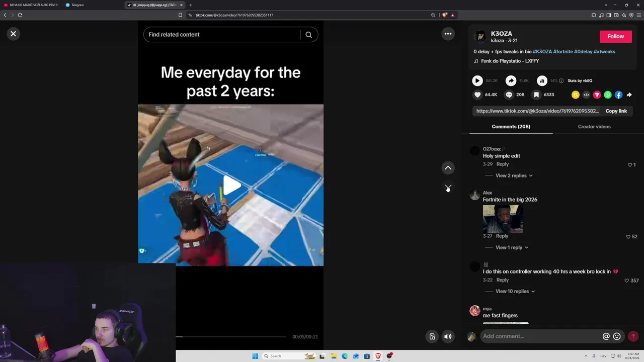Click the embed code icon
Image resolution: width=644 pixels, height=362 pixels.
[586, 95]
